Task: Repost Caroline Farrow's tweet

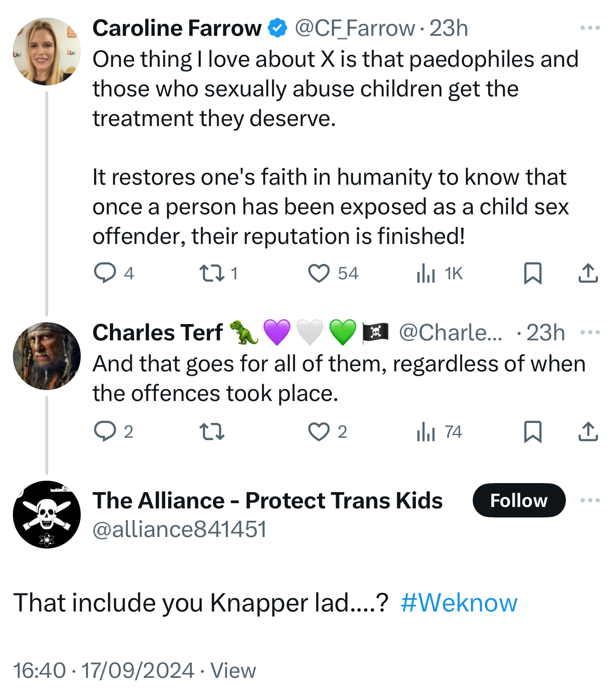Action: tap(212, 273)
